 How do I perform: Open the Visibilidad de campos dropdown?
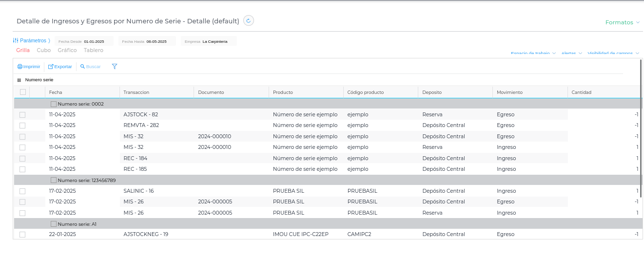coord(613,54)
